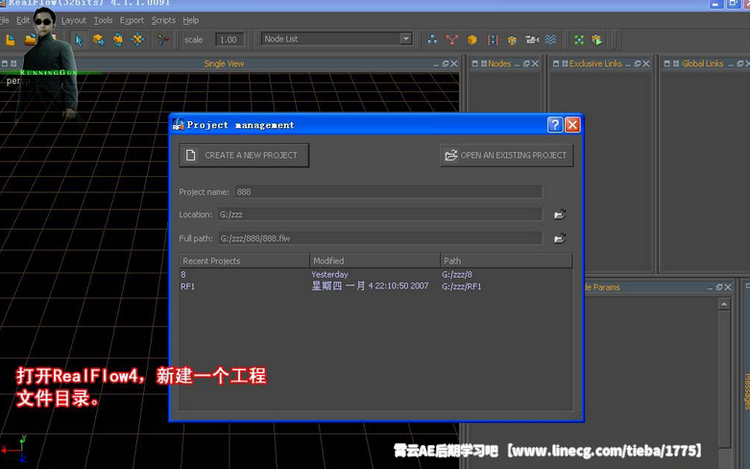Open help in Project management dialog
The image size is (750, 469).
pyautogui.click(x=554, y=125)
